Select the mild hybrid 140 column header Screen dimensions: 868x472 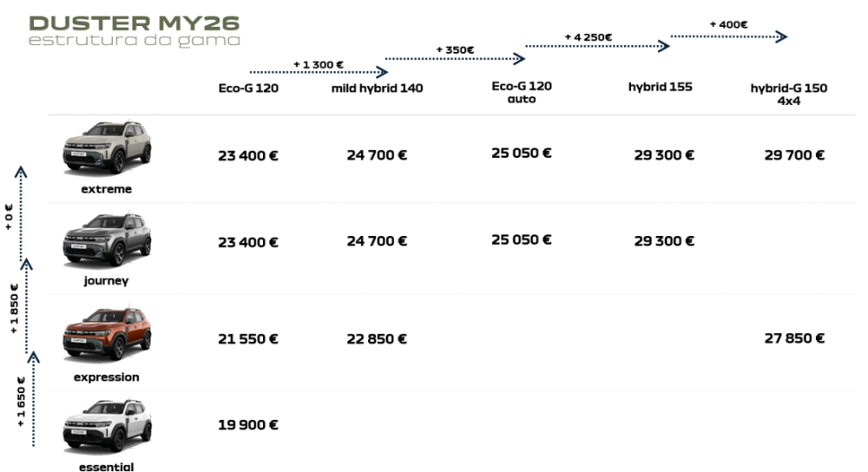coord(377,88)
